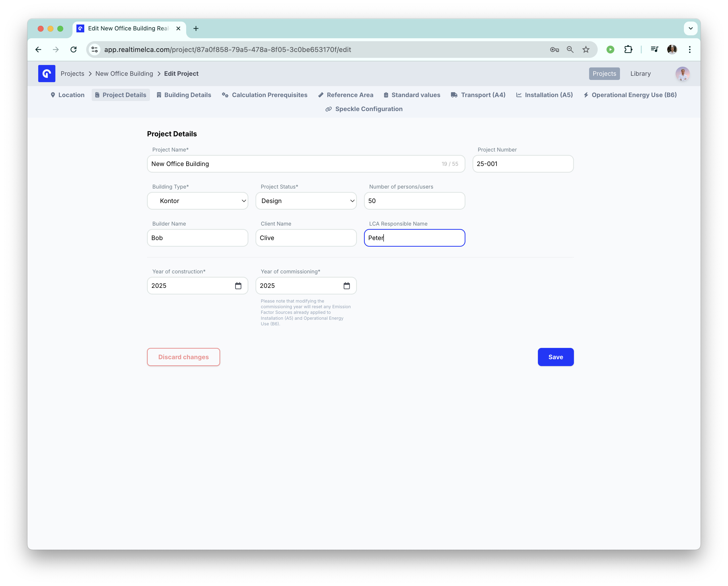Screen dimensions: 728x586
Task: Focus the Project Number input field
Action: [523, 164]
